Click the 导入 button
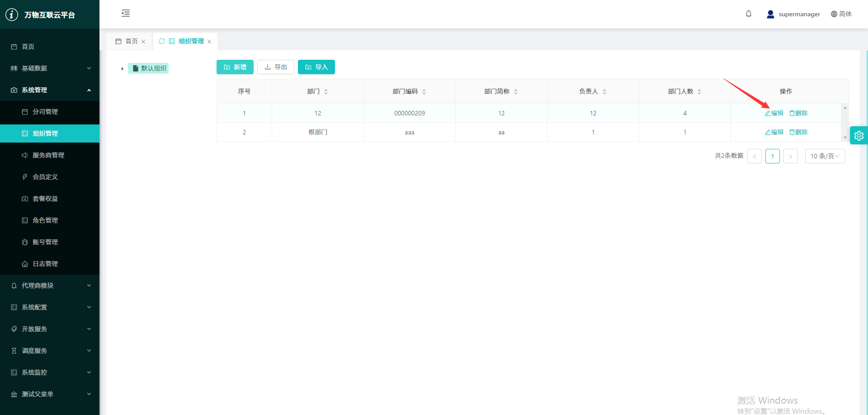Viewport: 868px width, 415px height. point(316,67)
